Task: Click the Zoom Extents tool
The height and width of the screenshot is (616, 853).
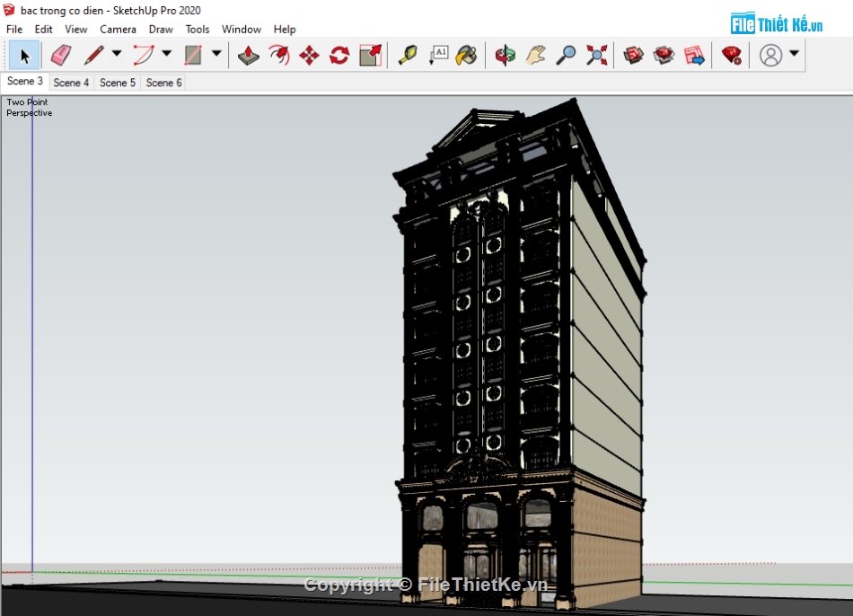Action: [597, 55]
